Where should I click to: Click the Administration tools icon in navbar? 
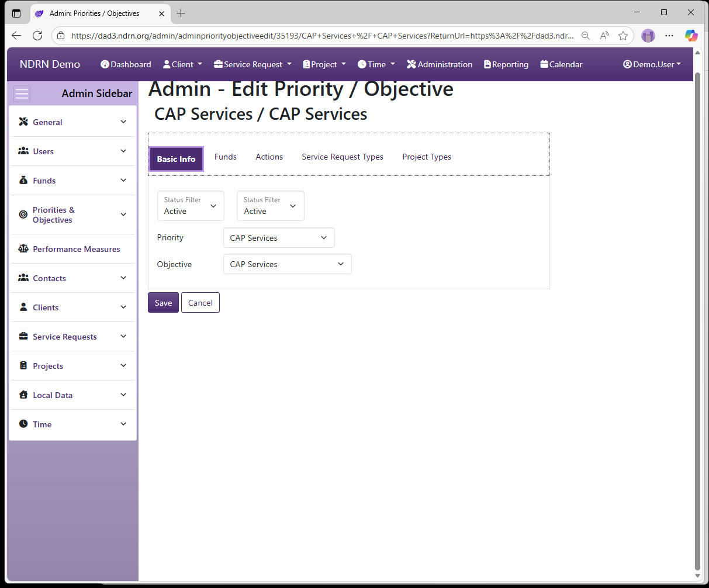[411, 64]
